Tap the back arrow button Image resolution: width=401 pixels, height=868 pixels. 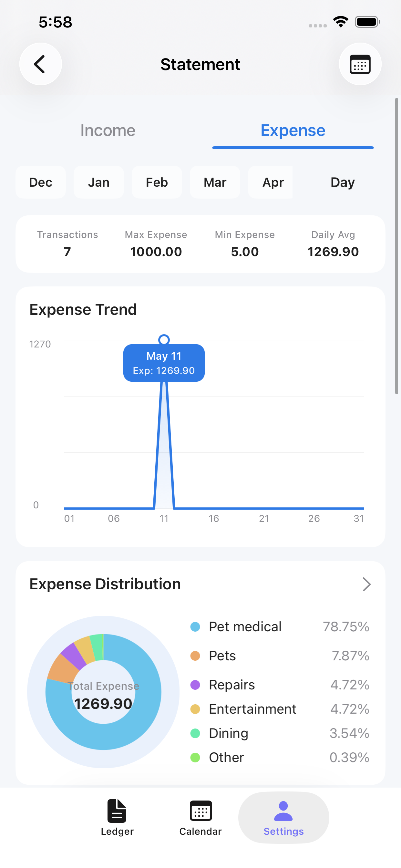[x=40, y=64]
